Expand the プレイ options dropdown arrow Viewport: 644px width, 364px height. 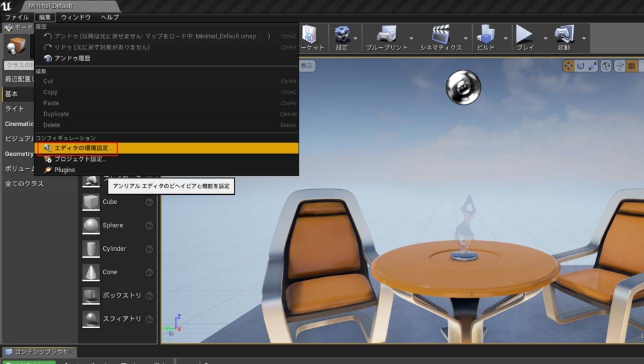545,38
